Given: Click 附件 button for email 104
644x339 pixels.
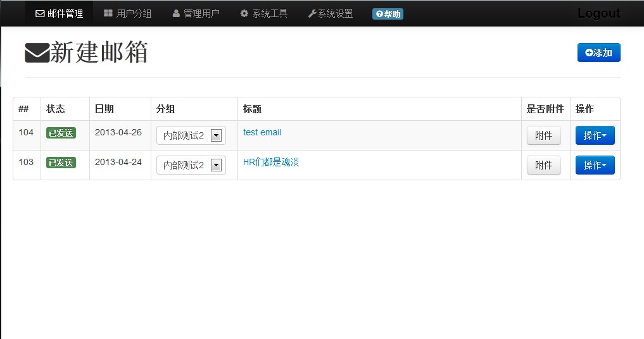Looking at the screenshot, I should point(543,135).
